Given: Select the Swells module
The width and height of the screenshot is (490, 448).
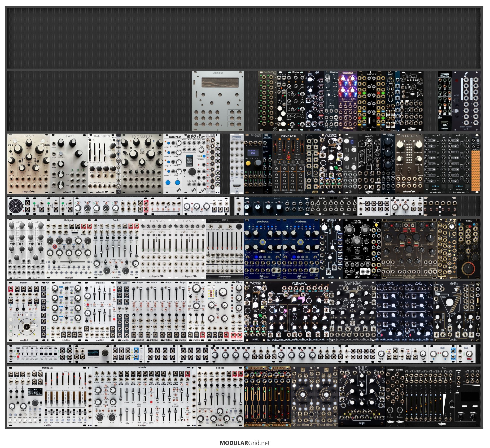Looking at the screenshot, I should tap(116, 249).
